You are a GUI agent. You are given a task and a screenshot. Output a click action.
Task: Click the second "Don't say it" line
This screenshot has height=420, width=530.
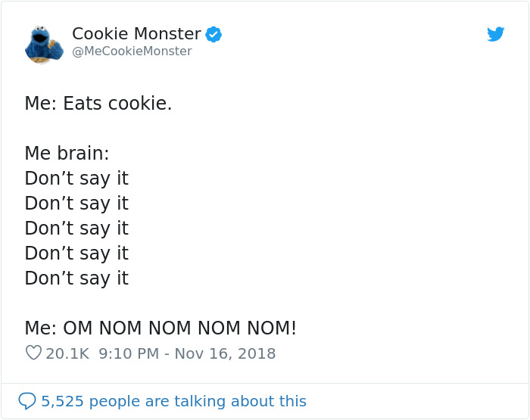[76, 204]
